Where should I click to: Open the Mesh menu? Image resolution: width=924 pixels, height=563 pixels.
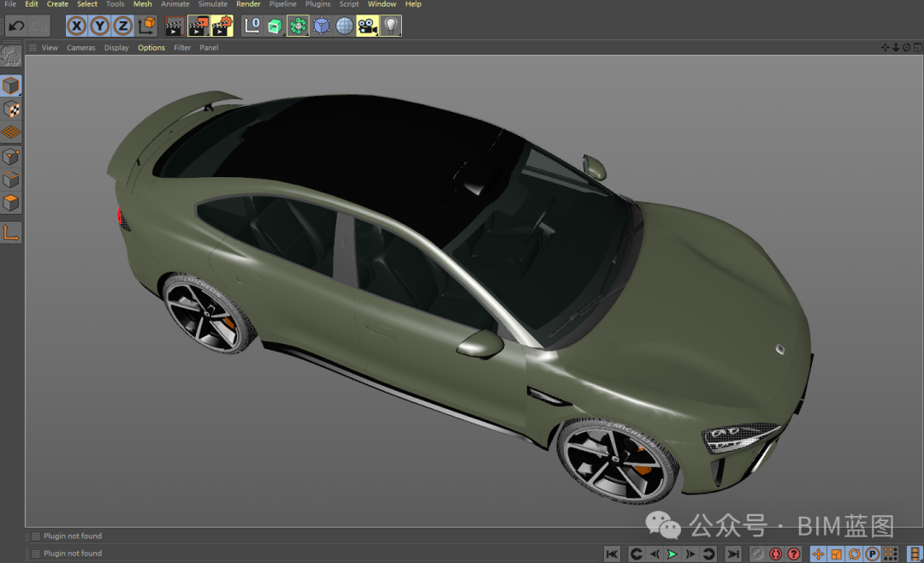pos(142,4)
